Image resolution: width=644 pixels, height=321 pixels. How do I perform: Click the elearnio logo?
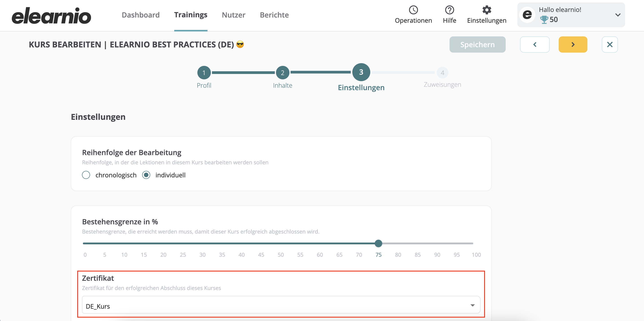coord(51,16)
